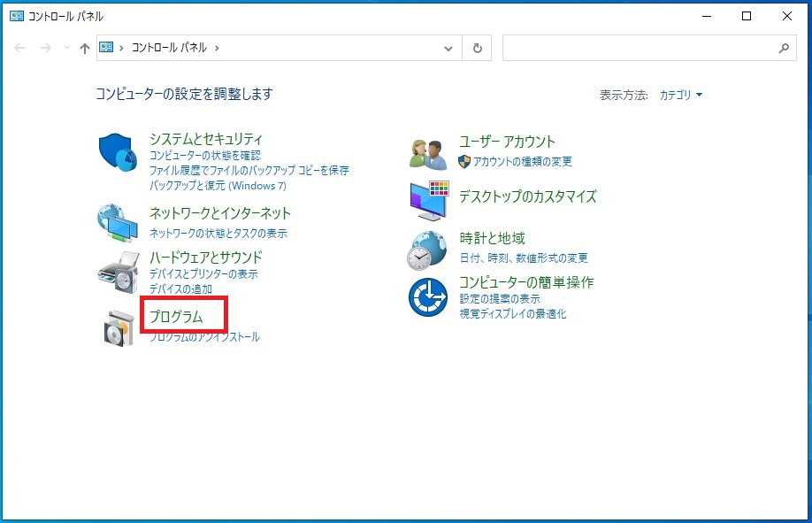812x523 pixels.
Task: Click the Clock and Region icon
Action: tap(429, 250)
